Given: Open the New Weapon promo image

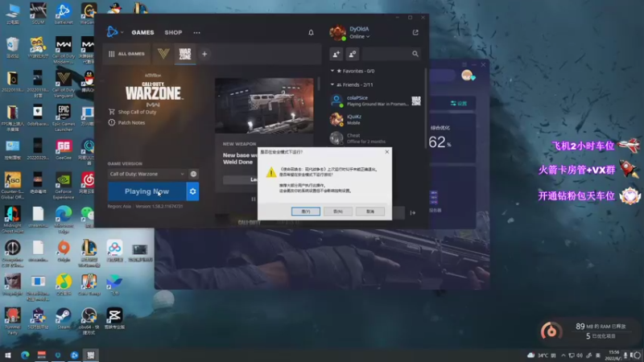Looking at the screenshot, I should (264, 105).
